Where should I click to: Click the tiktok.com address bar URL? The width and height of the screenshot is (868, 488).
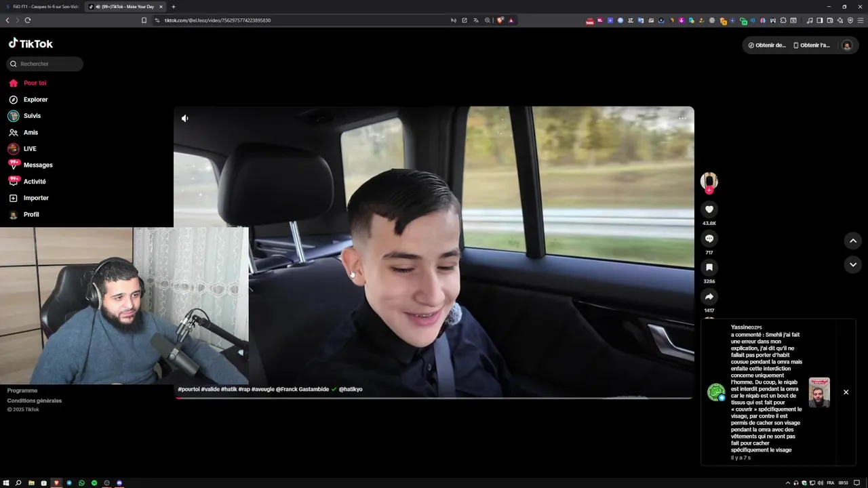coord(217,20)
